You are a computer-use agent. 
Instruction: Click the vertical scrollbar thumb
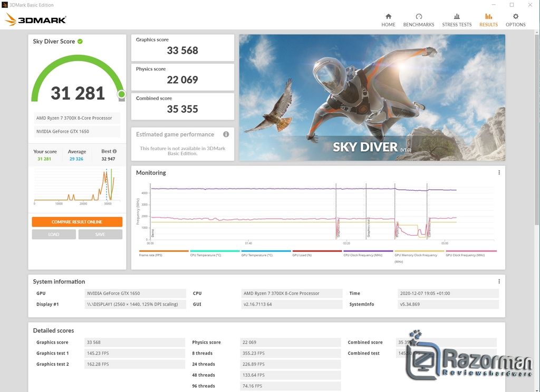[x=536, y=129]
